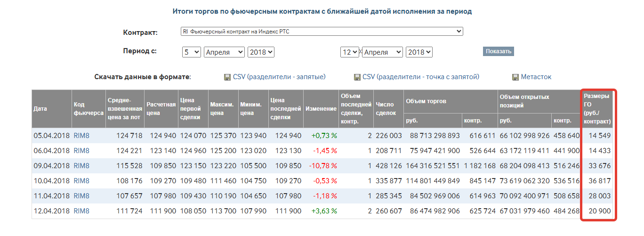Click the change value -1,18 %

tap(325, 196)
